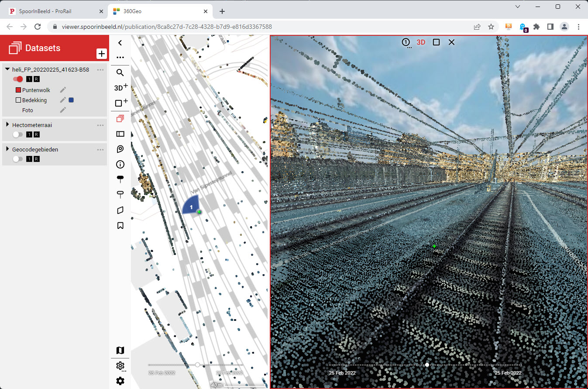Image resolution: width=588 pixels, height=389 pixels.
Task: Select the location pin search tool
Action: [120, 149]
